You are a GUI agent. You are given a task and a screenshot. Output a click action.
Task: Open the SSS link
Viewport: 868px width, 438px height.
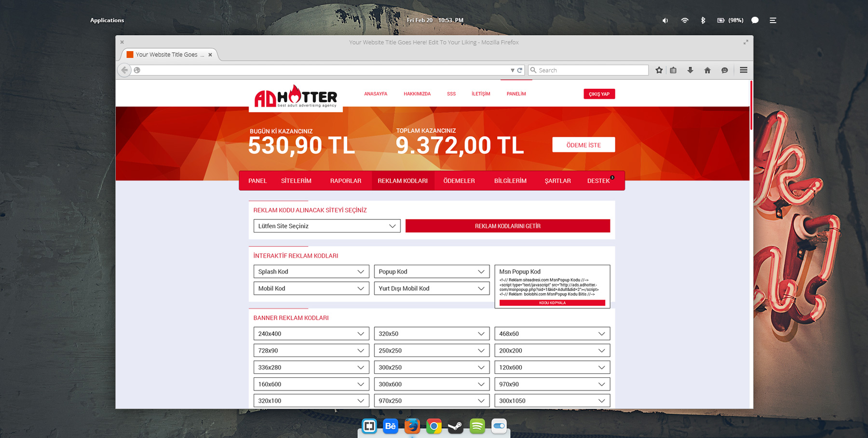451,94
